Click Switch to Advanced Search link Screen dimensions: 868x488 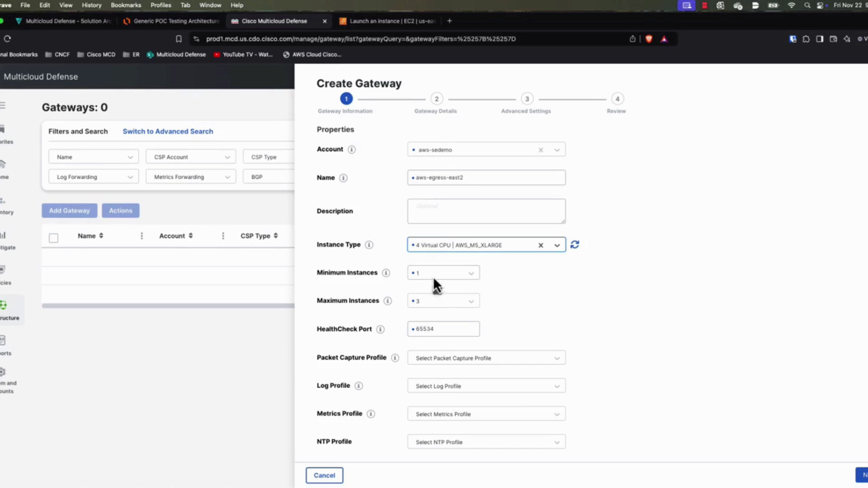pos(168,131)
